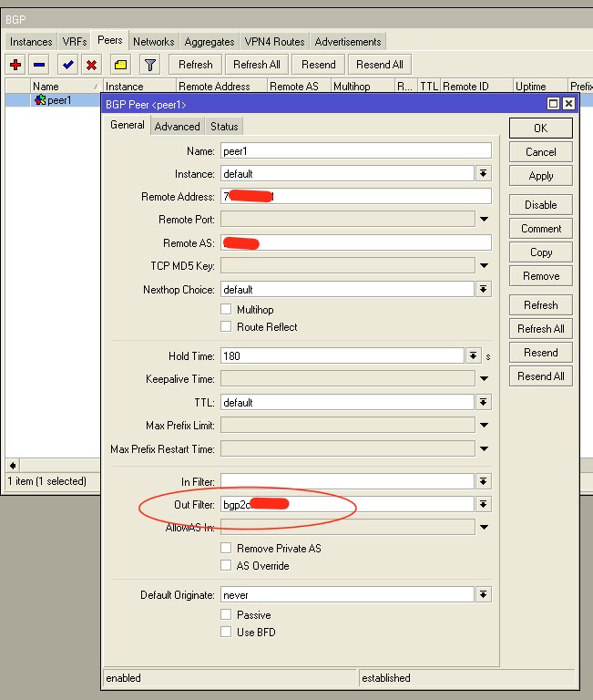
Task: Click Resend All in the BGP window toolbar
Action: click(x=379, y=65)
